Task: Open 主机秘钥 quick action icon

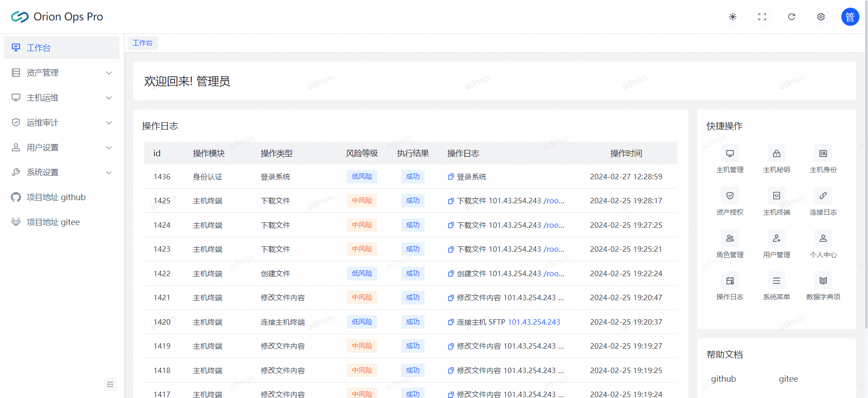Action: 776,154
